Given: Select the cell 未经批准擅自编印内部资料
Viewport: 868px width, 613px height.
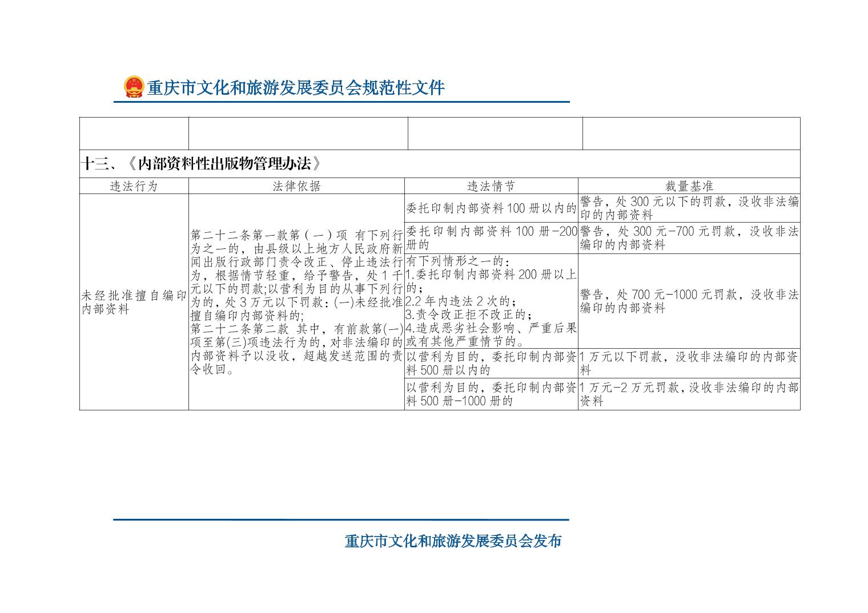Looking at the screenshot, I should coord(134,303).
